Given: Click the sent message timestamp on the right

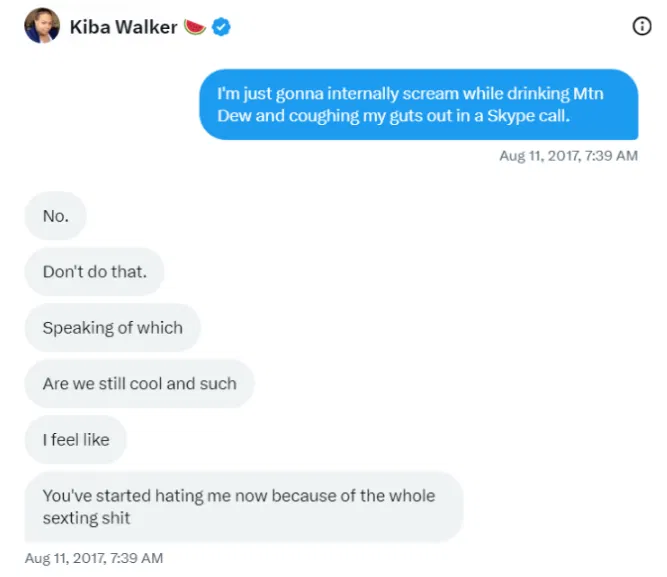Looking at the screenshot, I should (568, 155).
